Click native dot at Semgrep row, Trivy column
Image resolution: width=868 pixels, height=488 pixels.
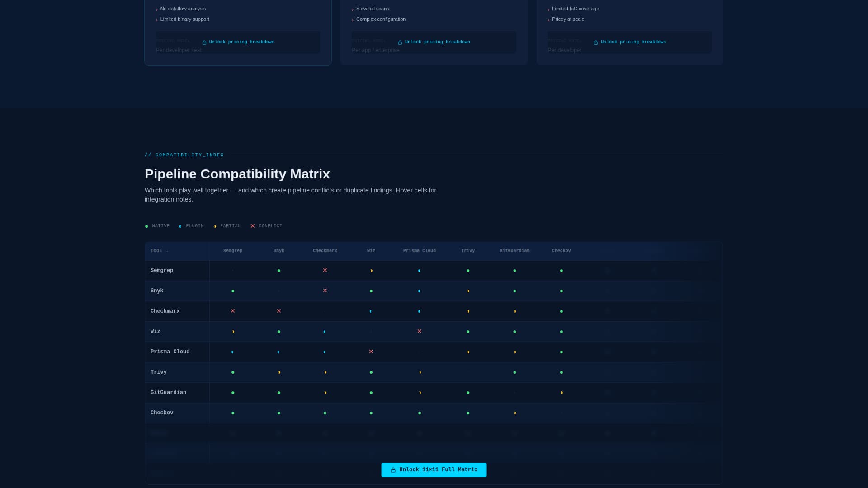tap(468, 271)
